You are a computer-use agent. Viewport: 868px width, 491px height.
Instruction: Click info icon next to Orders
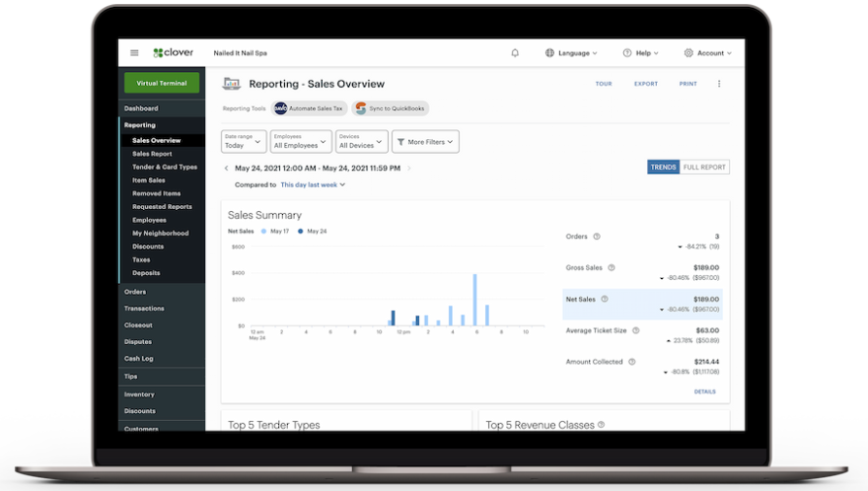pos(597,237)
